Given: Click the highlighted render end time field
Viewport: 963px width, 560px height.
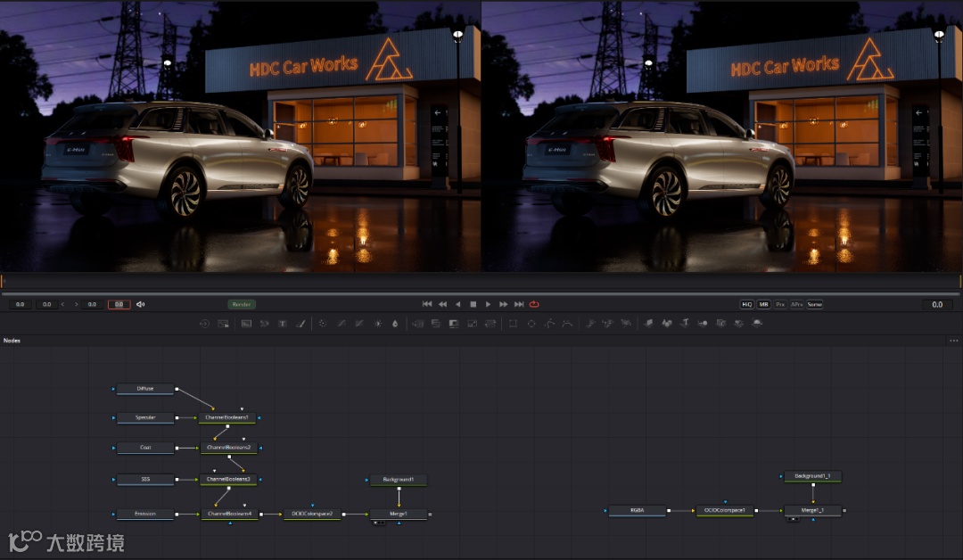Looking at the screenshot, I should click(x=119, y=305).
